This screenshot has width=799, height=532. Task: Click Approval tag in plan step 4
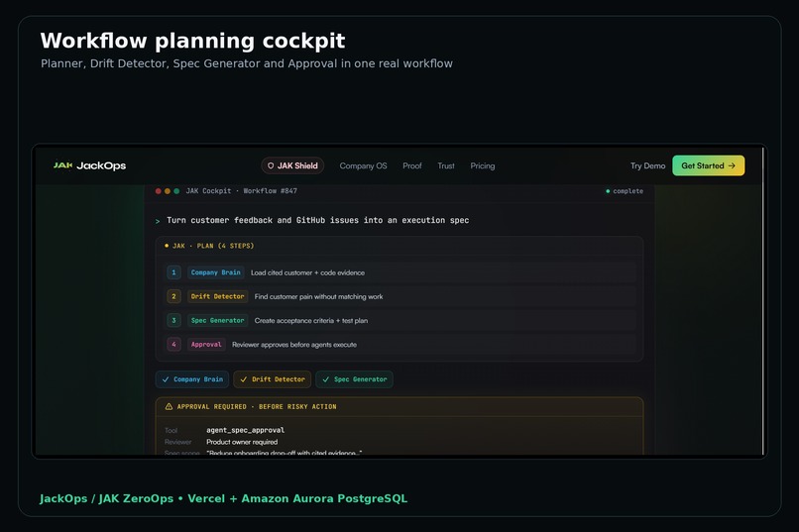206,344
